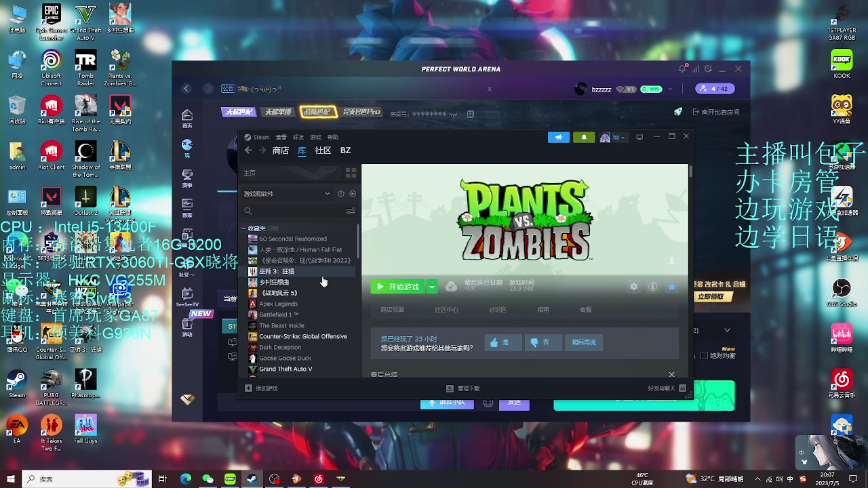This screenshot has height=488, width=868.
Task: Collapse the 收藏夹 category
Action: tap(244, 228)
